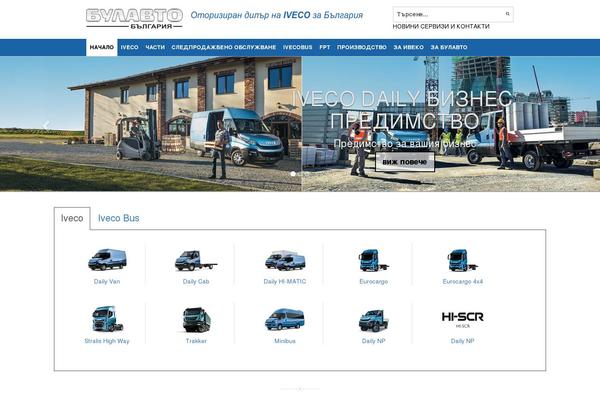Click the search magnifier icon
Image resolution: width=600 pixels, height=400 pixels.
[x=507, y=14]
